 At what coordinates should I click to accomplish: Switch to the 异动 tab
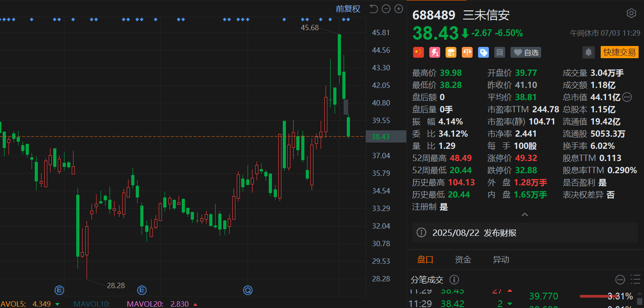(501, 259)
